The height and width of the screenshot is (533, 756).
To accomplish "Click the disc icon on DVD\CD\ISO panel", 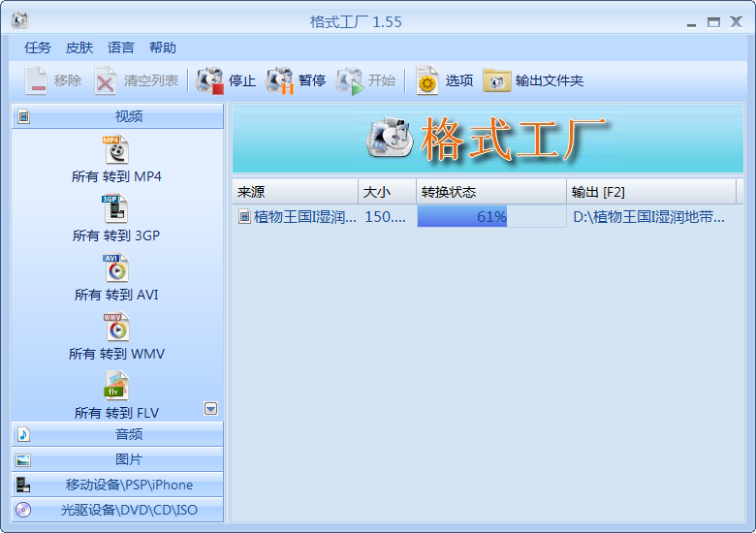I will click(x=23, y=510).
